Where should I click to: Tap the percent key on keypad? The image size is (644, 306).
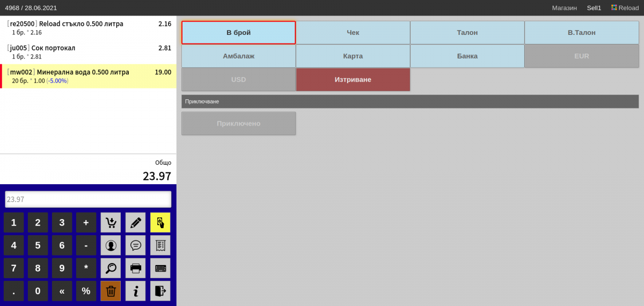coord(86,291)
